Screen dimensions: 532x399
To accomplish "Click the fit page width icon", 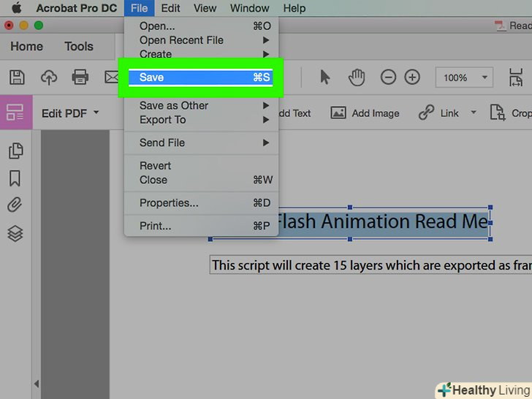I will coord(516,77).
